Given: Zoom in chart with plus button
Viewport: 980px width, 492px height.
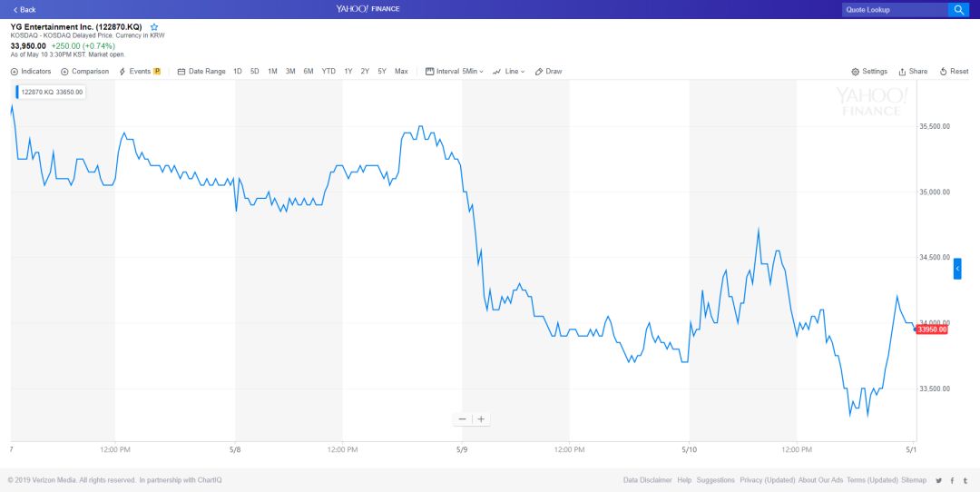Looking at the screenshot, I should 481,419.
